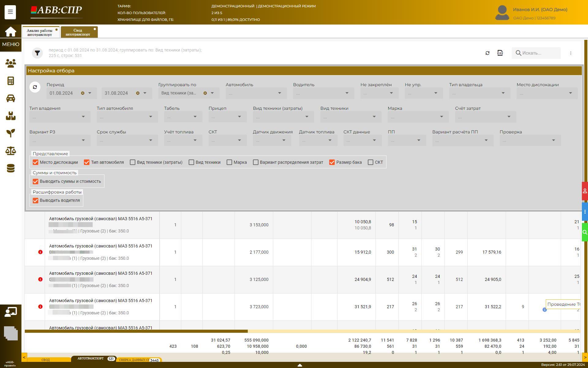Select the СВОД bottom sheet tab
The height and width of the screenshot is (368, 588).
point(46,360)
